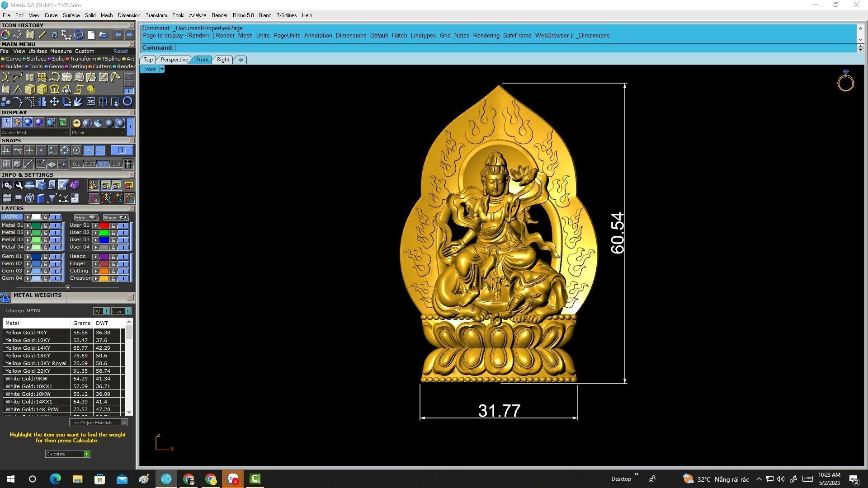Click the new document icon in Icon History
Image resolution: width=868 pixels, height=488 pixels.
91,34
